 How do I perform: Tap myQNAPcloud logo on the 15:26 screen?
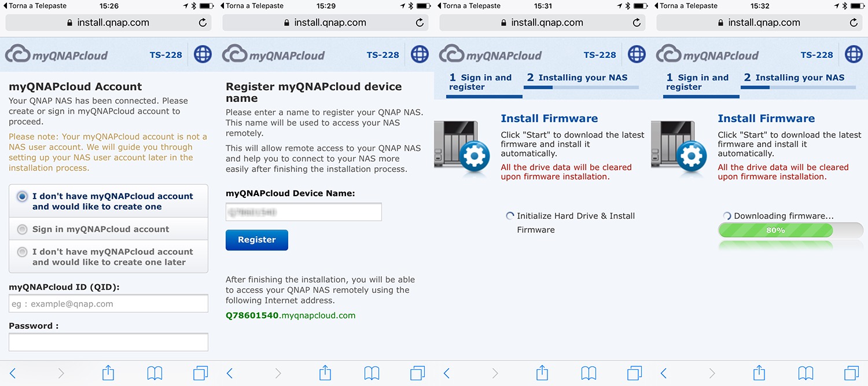tap(56, 54)
